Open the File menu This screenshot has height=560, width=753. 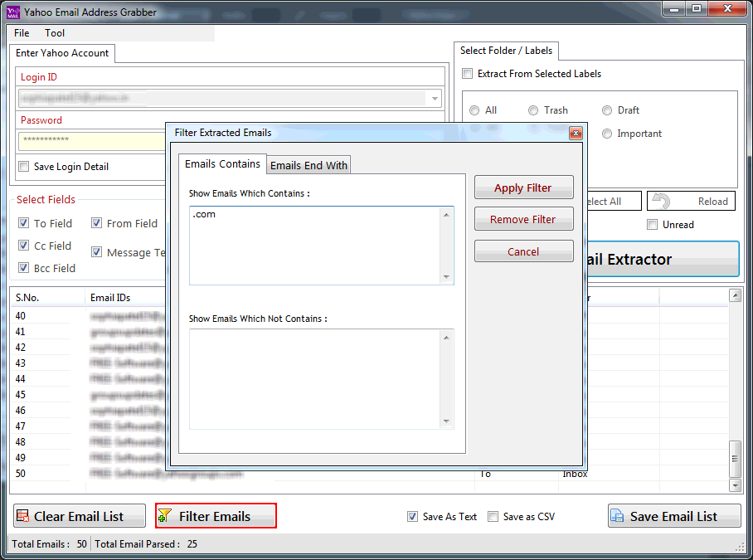point(22,33)
